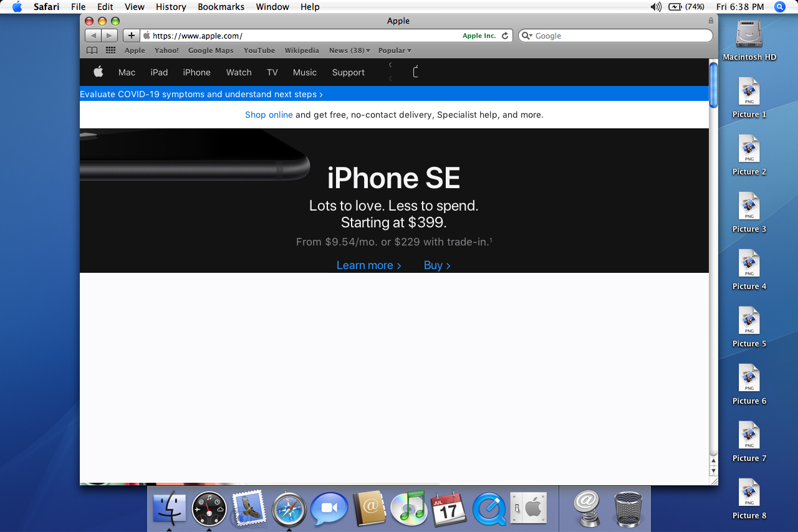Click the Apple logo in the site navigation
The width and height of the screenshot is (798, 532).
click(x=99, y=72)
